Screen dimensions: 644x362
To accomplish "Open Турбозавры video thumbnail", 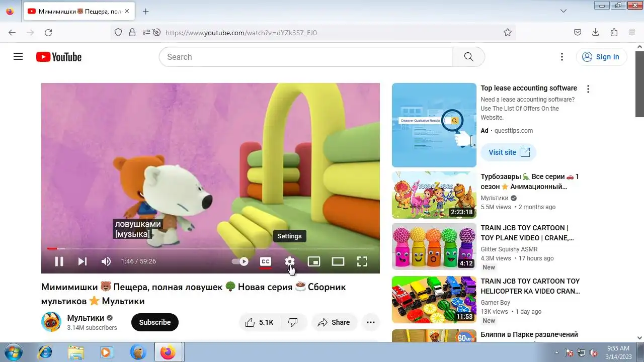I will click(434, 195).
